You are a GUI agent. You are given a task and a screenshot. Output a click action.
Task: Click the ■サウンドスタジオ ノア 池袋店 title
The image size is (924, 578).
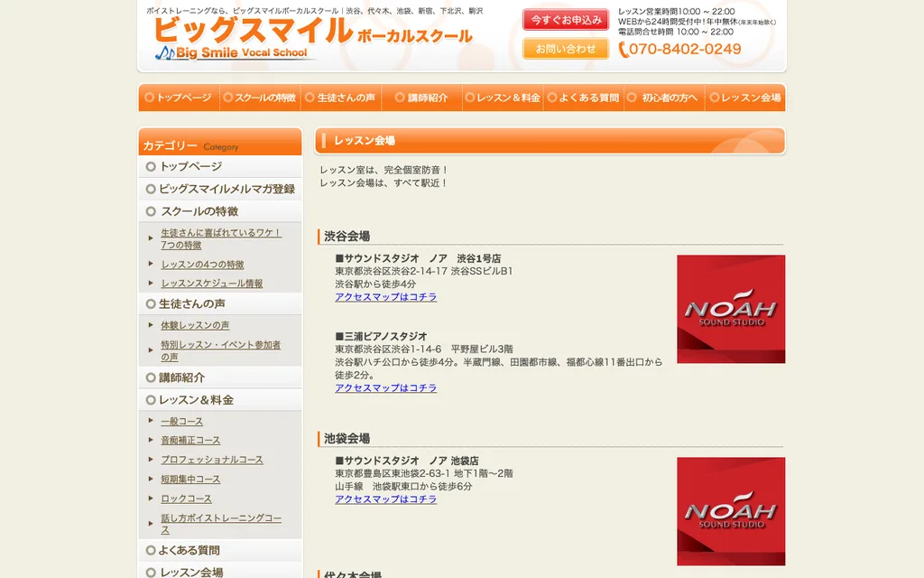tap(407, 461)
